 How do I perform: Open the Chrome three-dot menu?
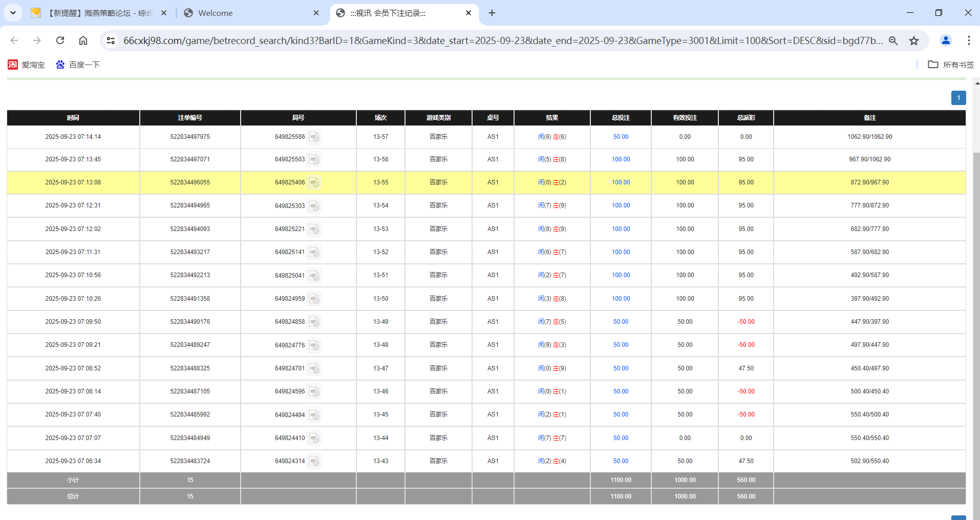point(969,40)
